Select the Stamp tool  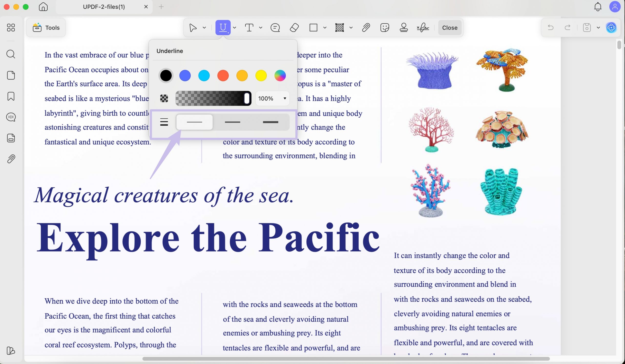coord(404,28)
